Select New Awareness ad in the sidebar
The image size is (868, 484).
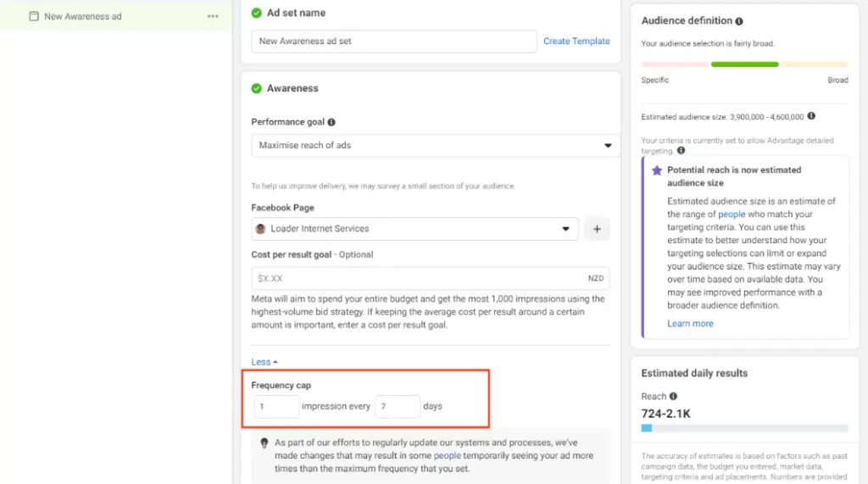coord(82,16)
